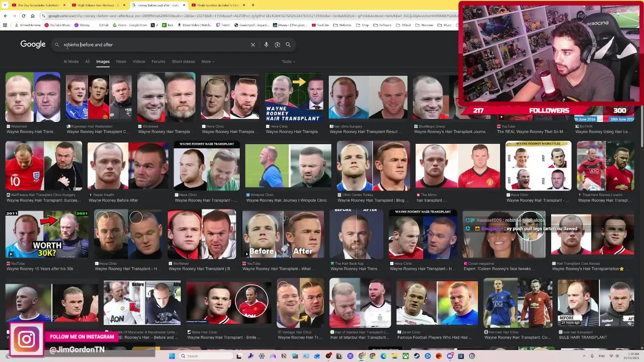
Task: Go to the Google logo homepage
Action: coord(33,44)
